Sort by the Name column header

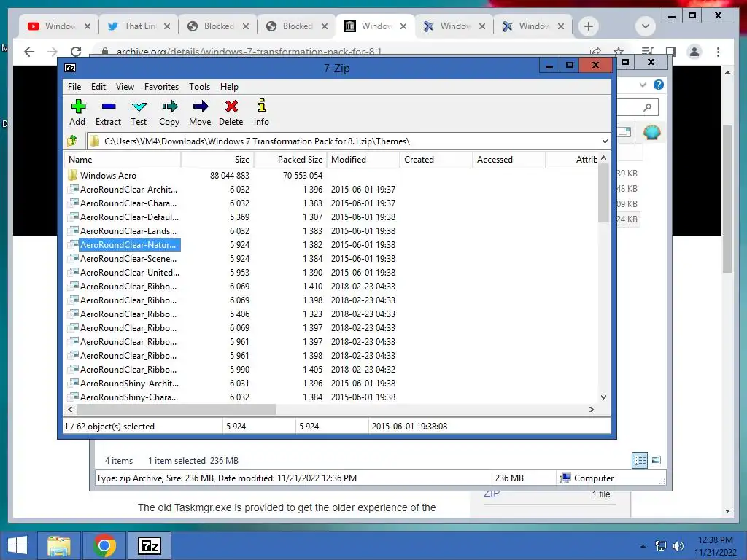[x=123, y=160]
